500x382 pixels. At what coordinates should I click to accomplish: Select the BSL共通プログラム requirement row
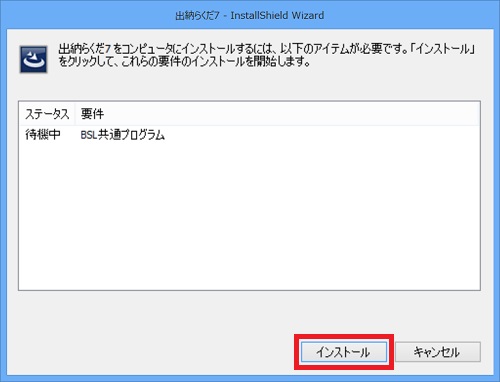click(x=249, y=135)
